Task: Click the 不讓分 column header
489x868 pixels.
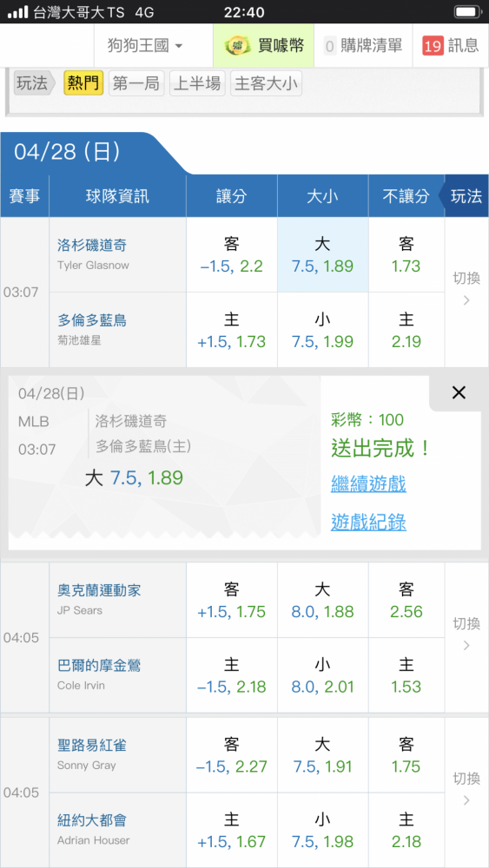Action: (406, 196)
